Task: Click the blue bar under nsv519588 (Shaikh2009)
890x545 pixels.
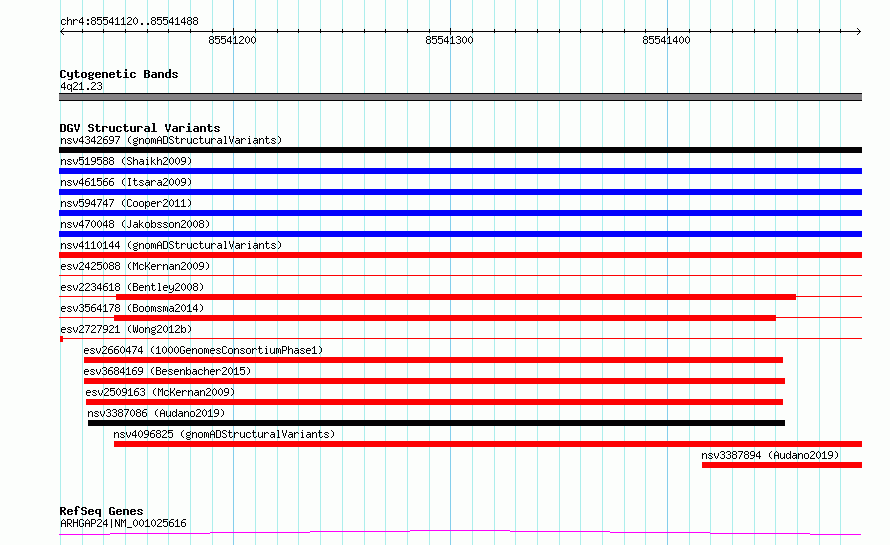Action: (460, 171)
